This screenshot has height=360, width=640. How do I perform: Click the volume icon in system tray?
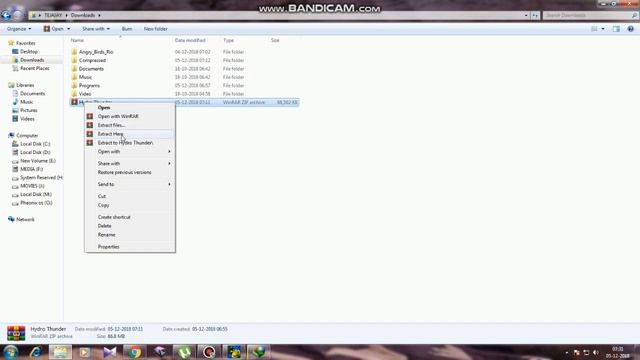click(x=596, y=352)
